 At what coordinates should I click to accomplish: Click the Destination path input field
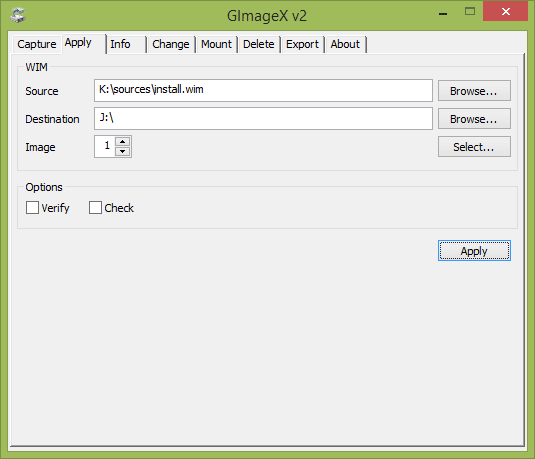(x=263, y=118)
